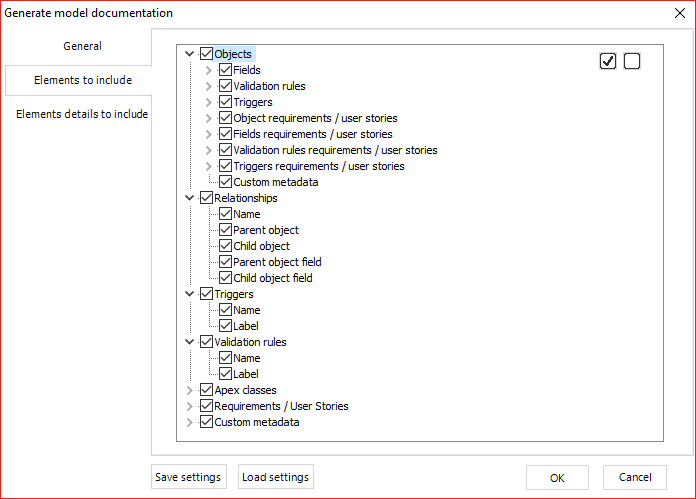Open the Elements details to include tab
Screen dimensions: 696x499
82,114
